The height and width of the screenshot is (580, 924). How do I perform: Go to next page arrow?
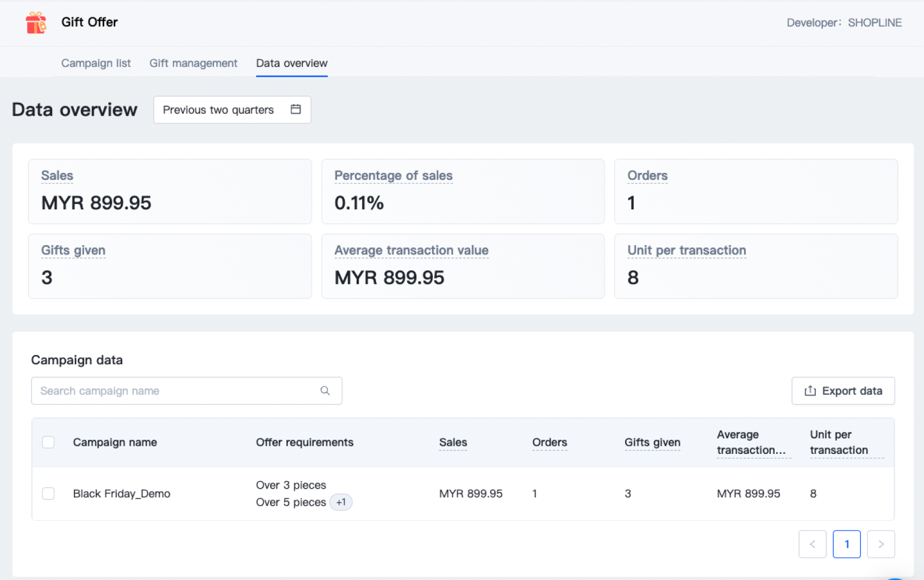point(881,544)
